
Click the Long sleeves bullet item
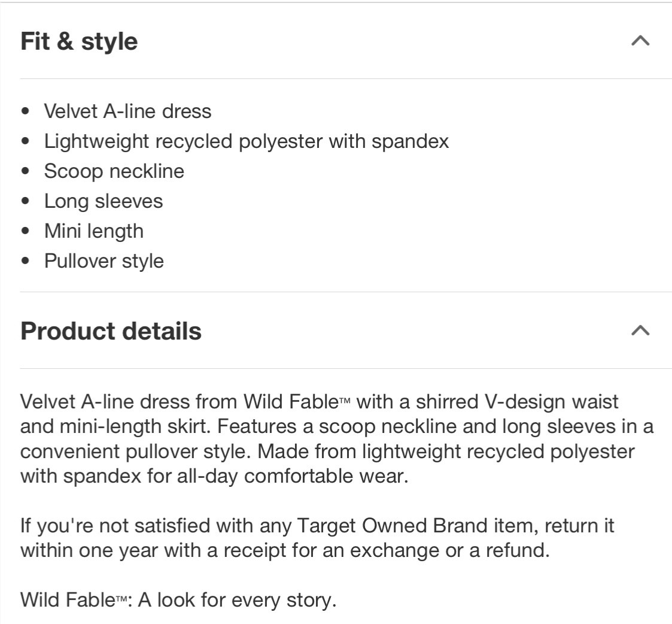click(104, 201)
